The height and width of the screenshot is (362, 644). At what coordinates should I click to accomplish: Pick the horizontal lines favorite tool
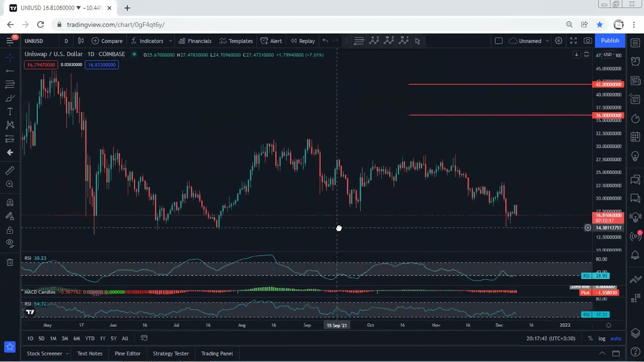click(x=359, y=41)
